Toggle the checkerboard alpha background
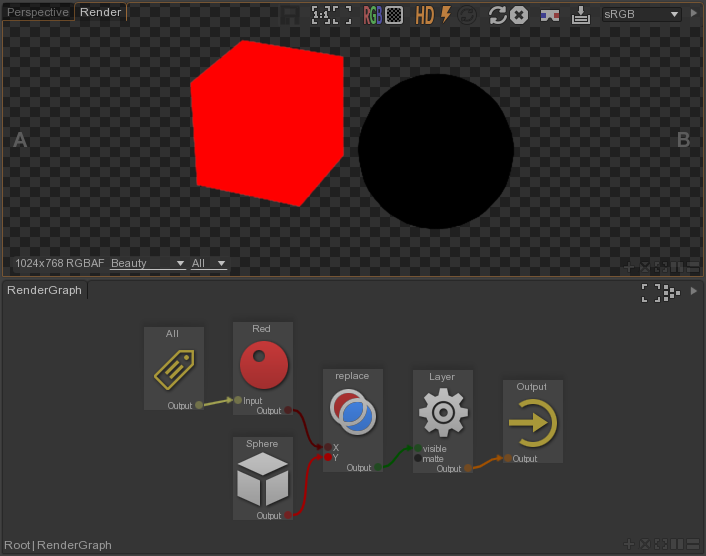This screenshot has height=556, width=706. pos(394,15)
